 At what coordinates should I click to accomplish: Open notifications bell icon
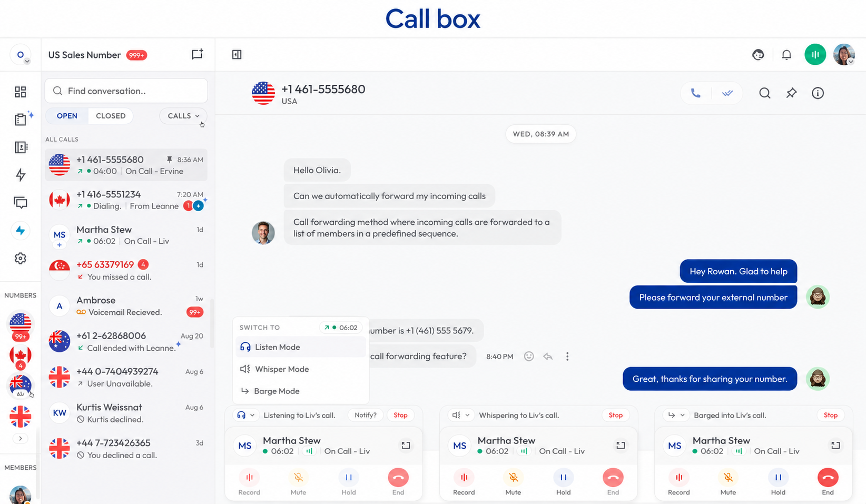pos(786,55)
